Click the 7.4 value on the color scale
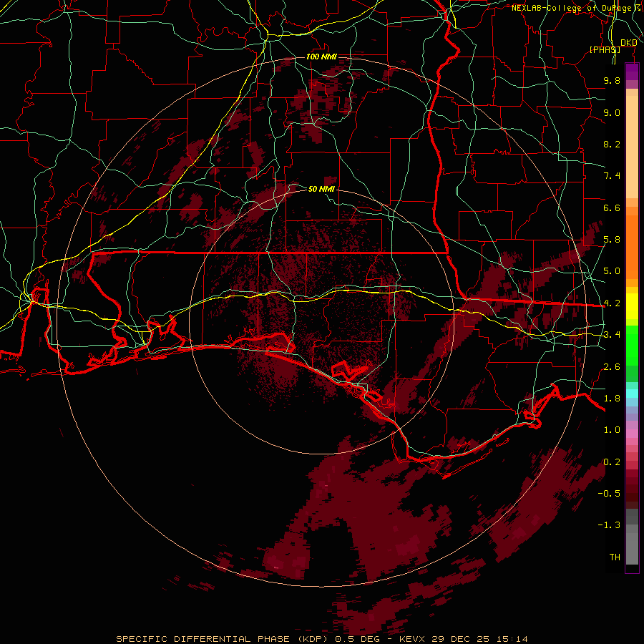The height and width of the screenshot is (644, 644). click(612, 176)
